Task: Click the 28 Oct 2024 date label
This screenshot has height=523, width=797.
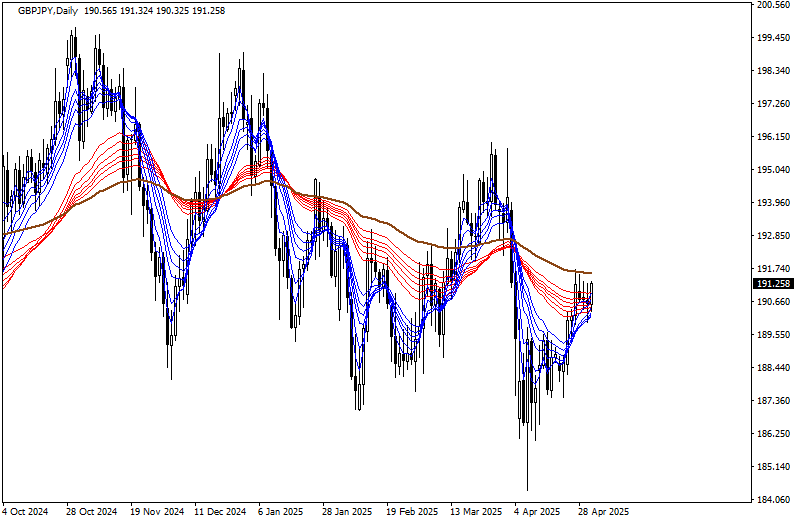Action: click(91, 512)
